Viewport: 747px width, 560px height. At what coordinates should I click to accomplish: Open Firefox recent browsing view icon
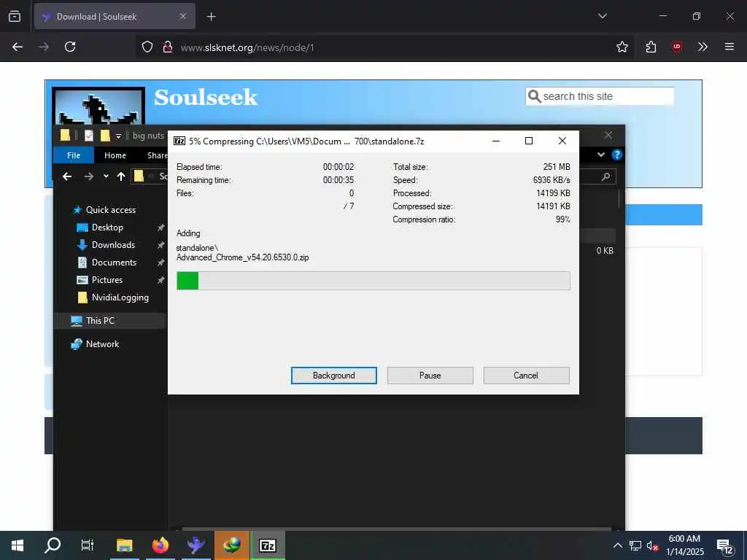(15, 16)
